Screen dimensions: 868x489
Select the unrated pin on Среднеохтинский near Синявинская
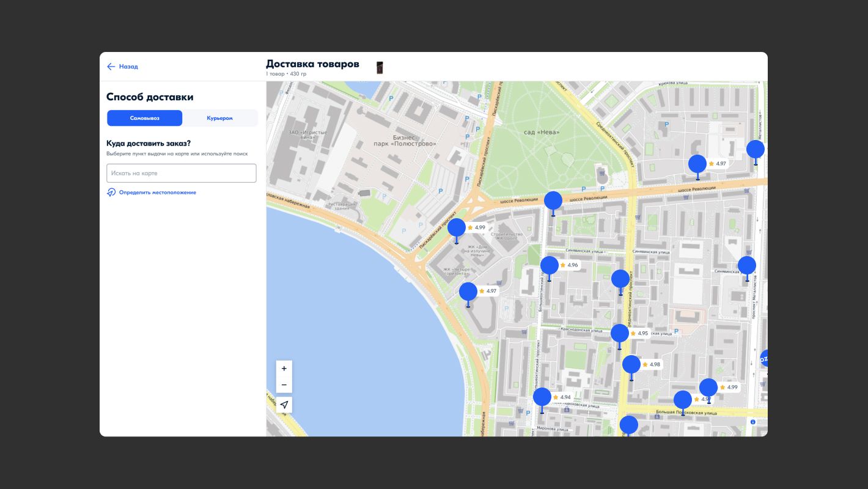click(620, 279)
